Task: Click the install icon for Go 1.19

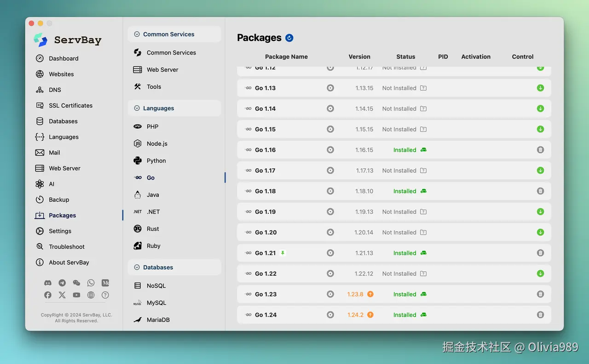Action: [540, 211]
